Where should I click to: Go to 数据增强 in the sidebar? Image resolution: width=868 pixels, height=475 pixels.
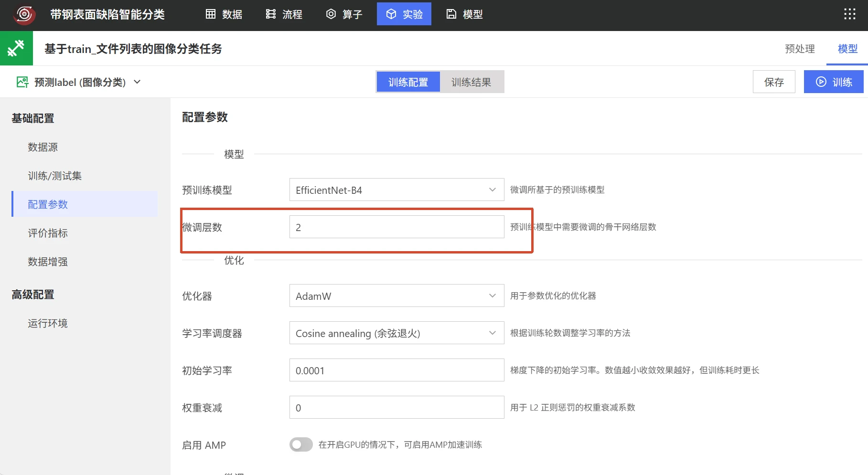point(48,262)
